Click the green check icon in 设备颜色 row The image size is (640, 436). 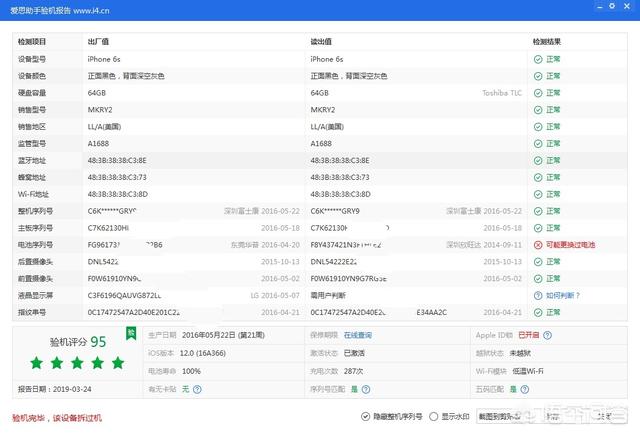point(538,76)
